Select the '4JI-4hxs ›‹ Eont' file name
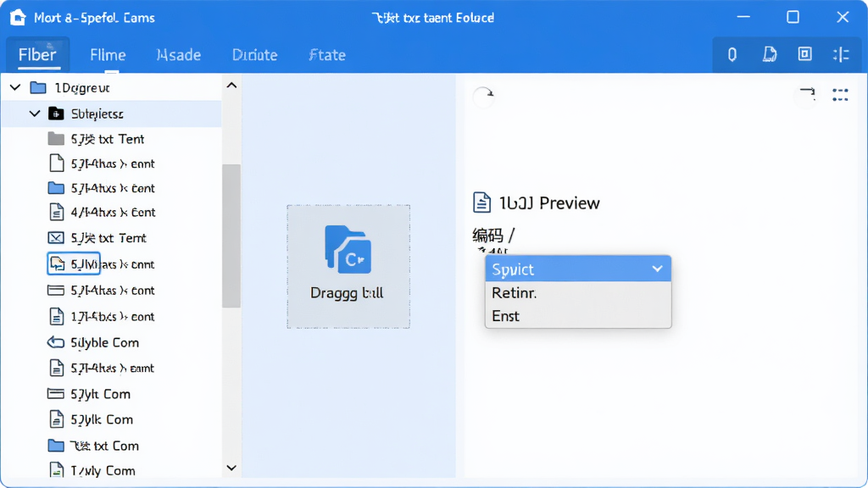 pos(113,213)
